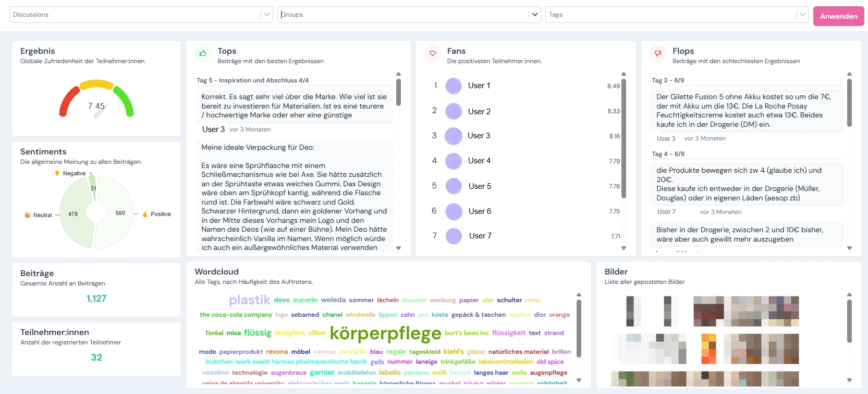Click the scroll down arrow in Fans list
This screenshot has width=868, height=394.
[x=624, y=248]
